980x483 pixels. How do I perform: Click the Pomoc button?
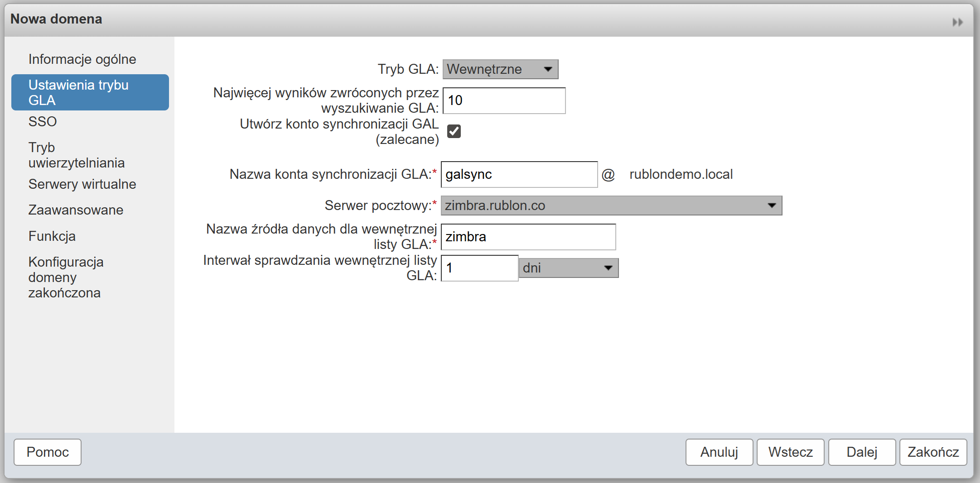(x=48, y=452)
